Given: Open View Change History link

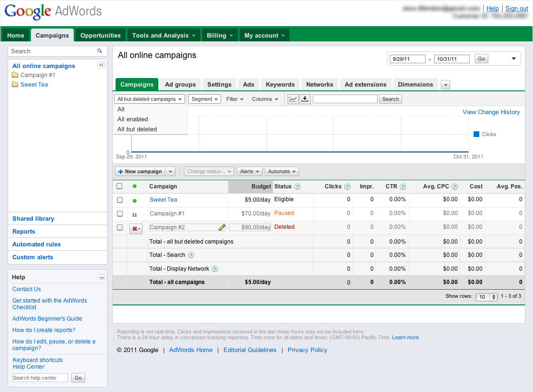Looking at the screenshot, I should coord(491,112).
